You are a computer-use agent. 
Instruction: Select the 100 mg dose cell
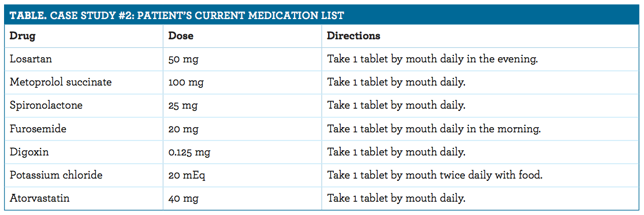point(186,83)
